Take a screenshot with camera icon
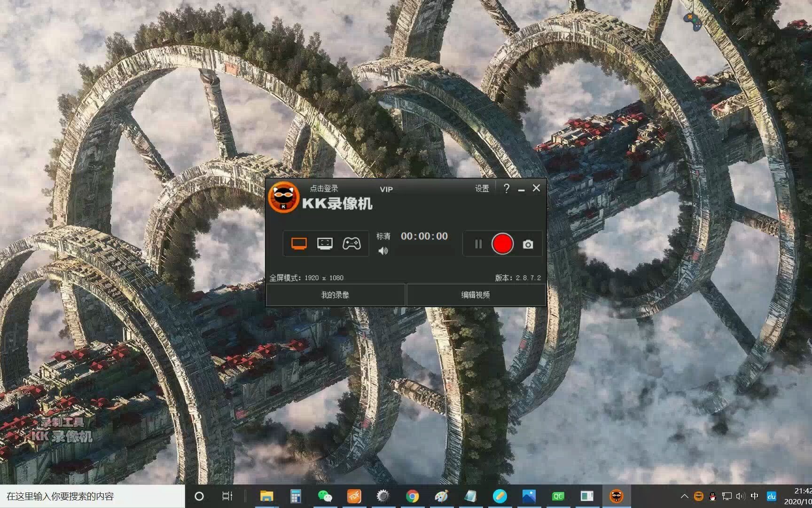This screenshot has width=812, height=508. click(x=528, y=244)
